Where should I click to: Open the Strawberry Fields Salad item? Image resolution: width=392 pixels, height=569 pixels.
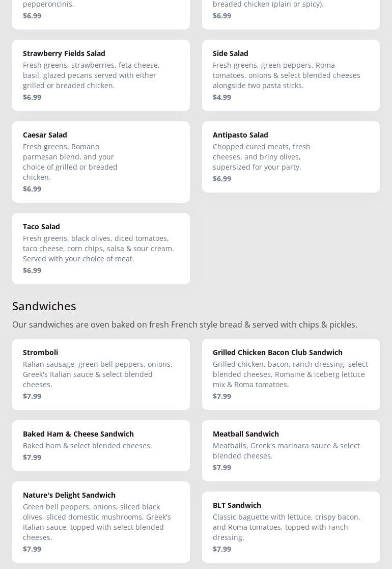[x=101, y=75]
